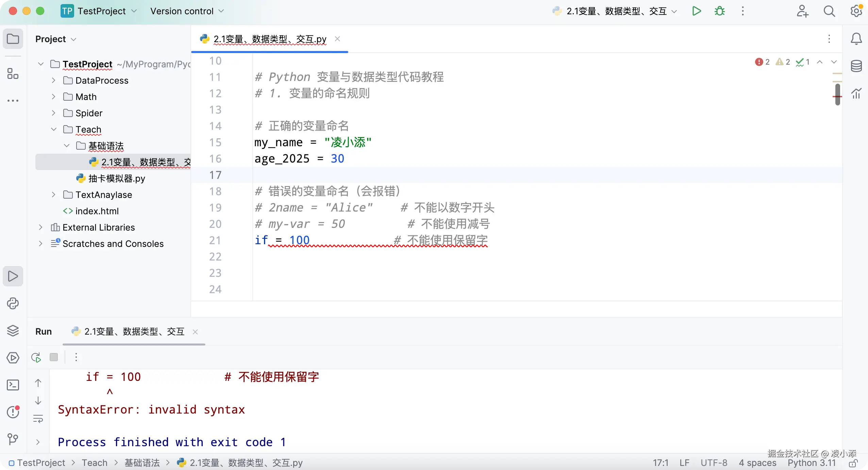
Task: Click the green Run button in toolbar
Action: (x=696, y=11)
